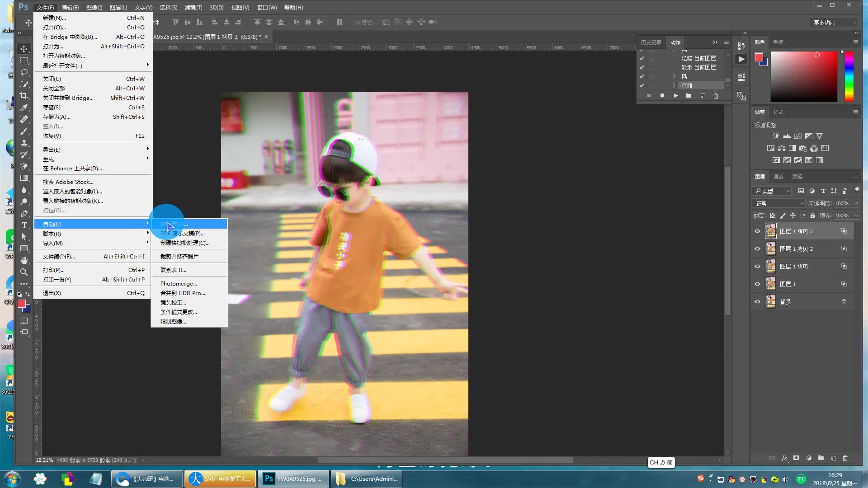
Task: Open a Curves adjustment from the Adjustments panel
Action: (x=798, y=136)
